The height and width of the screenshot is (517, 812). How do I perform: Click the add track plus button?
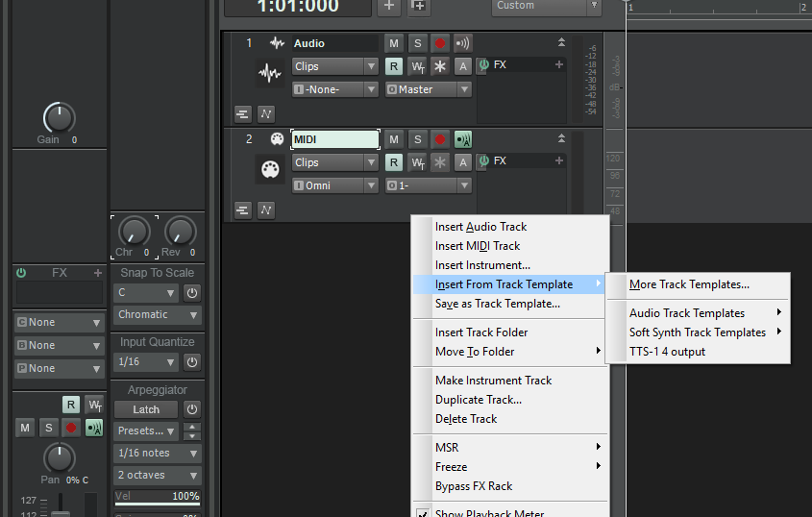(389, 6)
